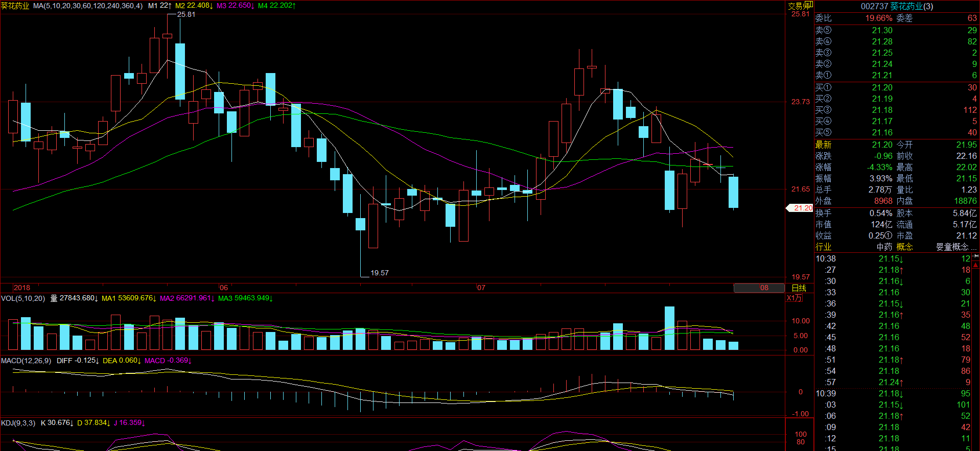The image size is (980, 451).
Task: Open the VOL(5,10,20) indicator label
Action: [23, 298]
